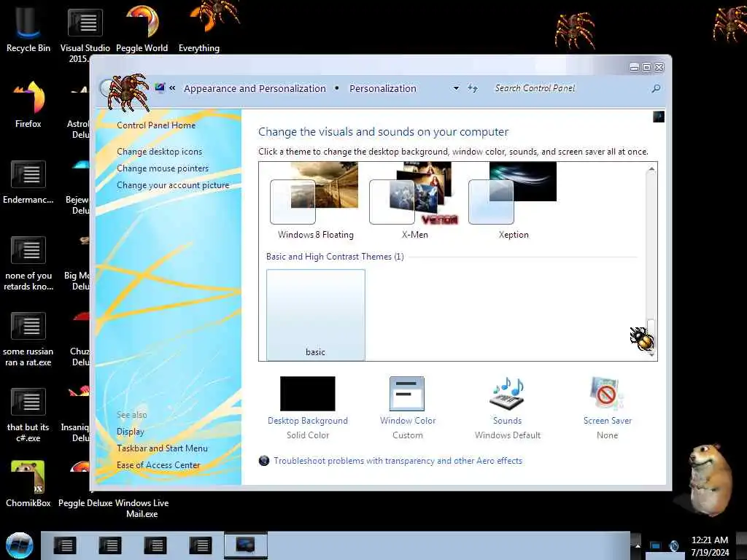Select the Peggle Deluxe desktop icon label
Screen dimensions: 747x560
(x=85, y=503)
